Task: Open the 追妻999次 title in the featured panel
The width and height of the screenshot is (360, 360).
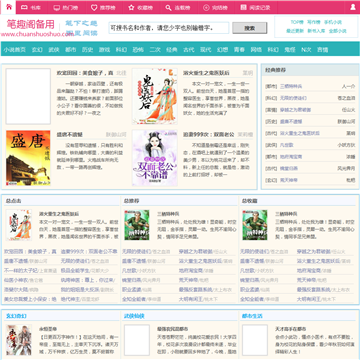Action: point(209,135)
